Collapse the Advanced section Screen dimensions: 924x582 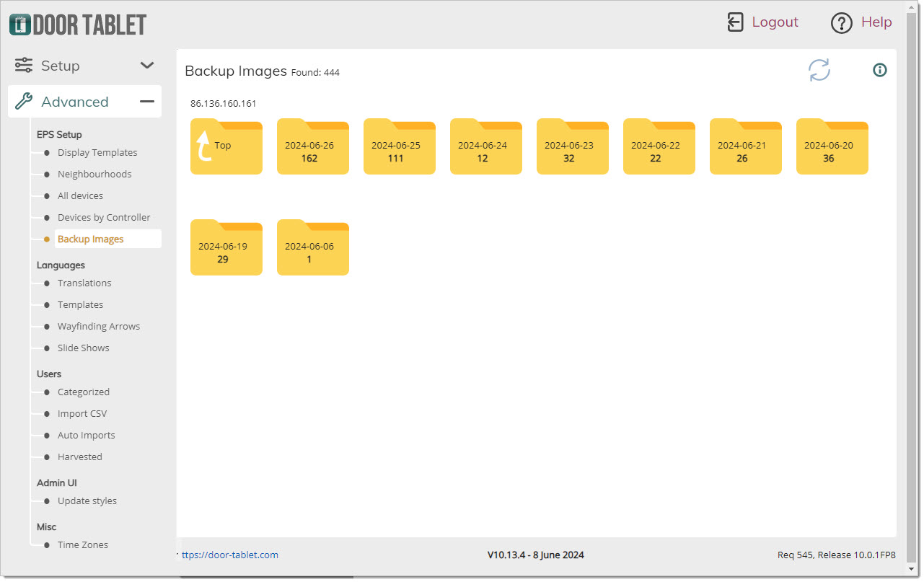tap(147, 102)
